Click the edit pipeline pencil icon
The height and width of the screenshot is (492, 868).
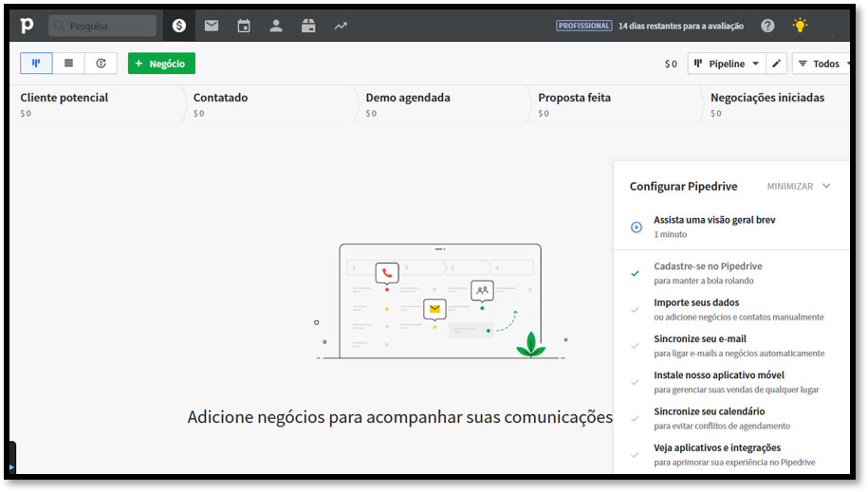click(x=776, y=64)
